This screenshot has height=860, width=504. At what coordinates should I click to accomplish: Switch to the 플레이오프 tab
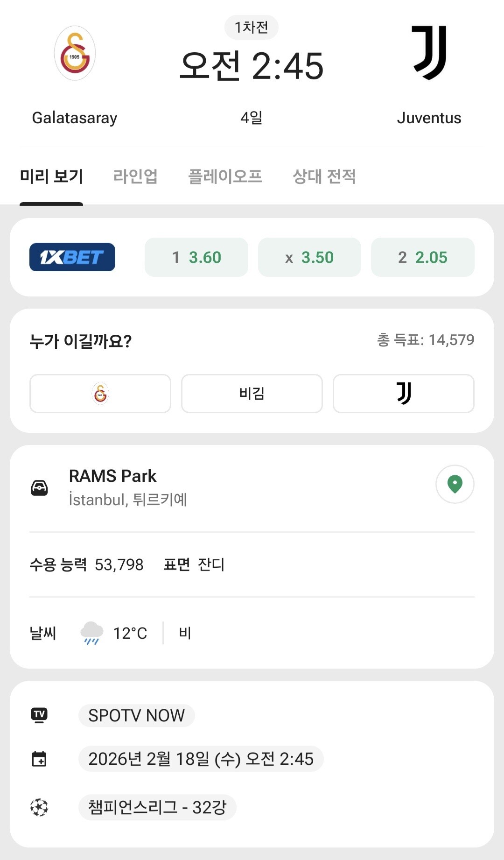click(225, 176)
